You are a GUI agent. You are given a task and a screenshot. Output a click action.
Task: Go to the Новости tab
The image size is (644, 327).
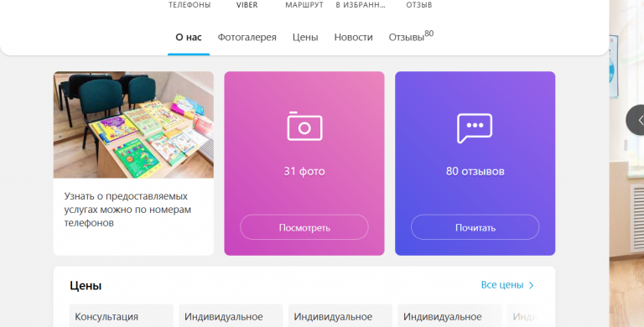click(353, 37)
